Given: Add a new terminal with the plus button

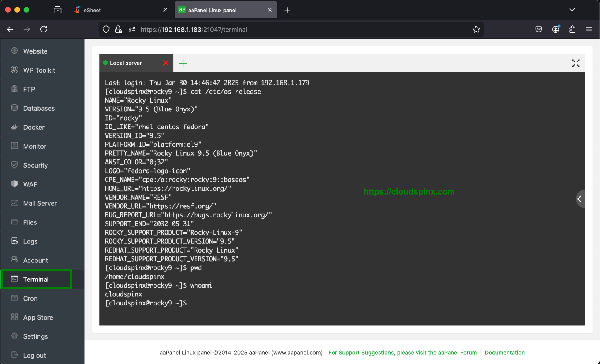Looking at the screenshot, I should (183, 63).
